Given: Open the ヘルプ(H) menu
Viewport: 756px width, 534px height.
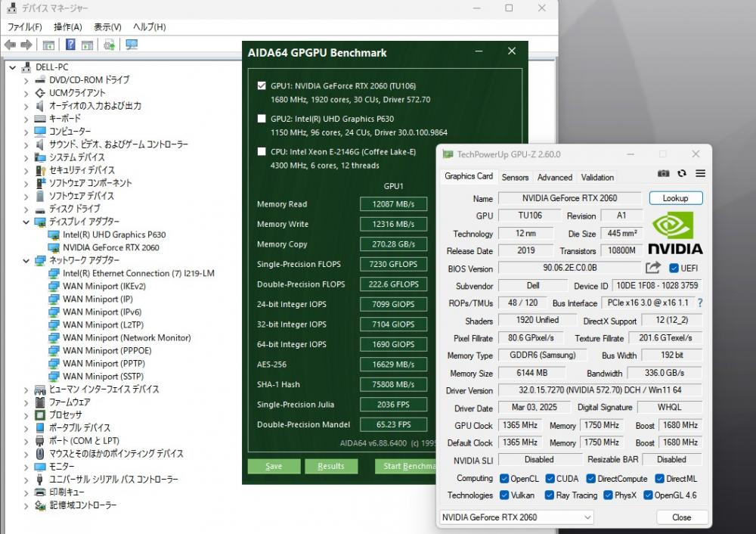Looking at the screenshot, I should [149, 27].
